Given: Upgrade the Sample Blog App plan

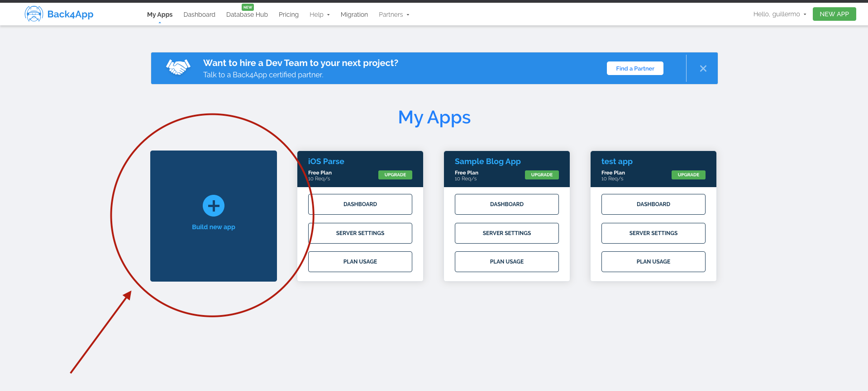Looking at the screenshot, I should pos(542,175).
